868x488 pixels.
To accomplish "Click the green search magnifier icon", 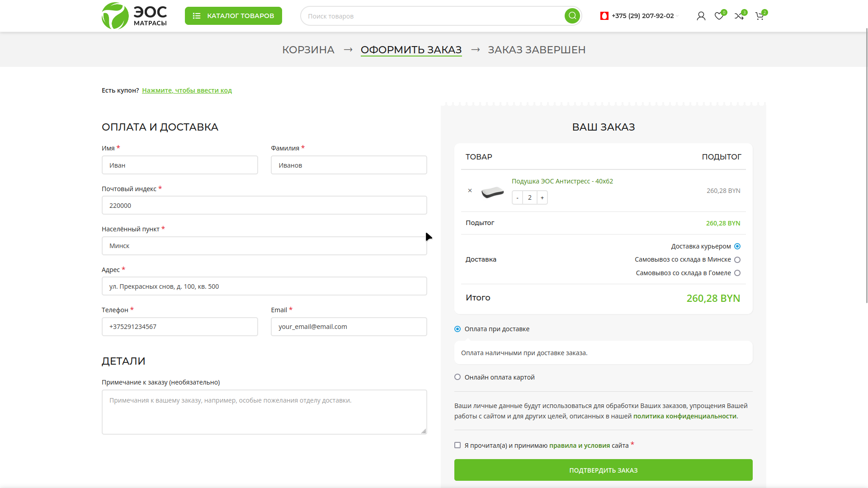I will [572, 16].
